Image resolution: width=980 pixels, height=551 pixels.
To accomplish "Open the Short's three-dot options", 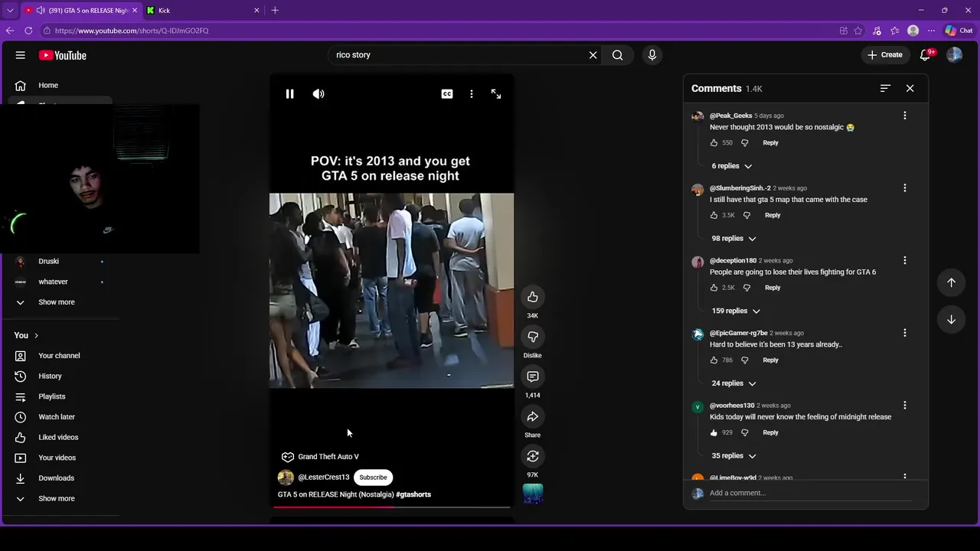I will (472, 94).
